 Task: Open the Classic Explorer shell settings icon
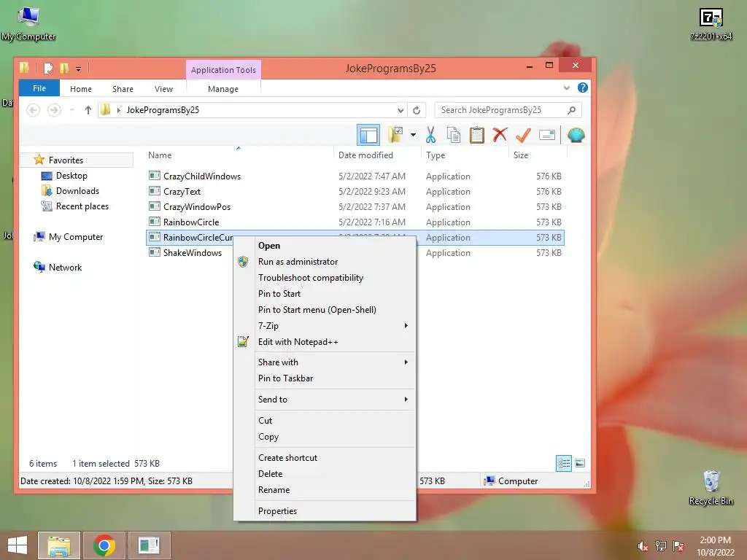click(576, 135)
